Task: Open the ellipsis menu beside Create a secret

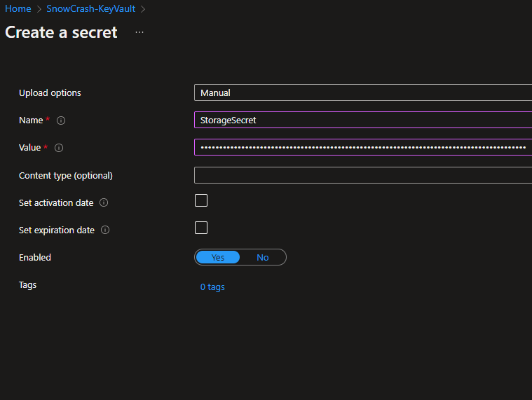Action: pyautogui.click(x=139, y=32)
